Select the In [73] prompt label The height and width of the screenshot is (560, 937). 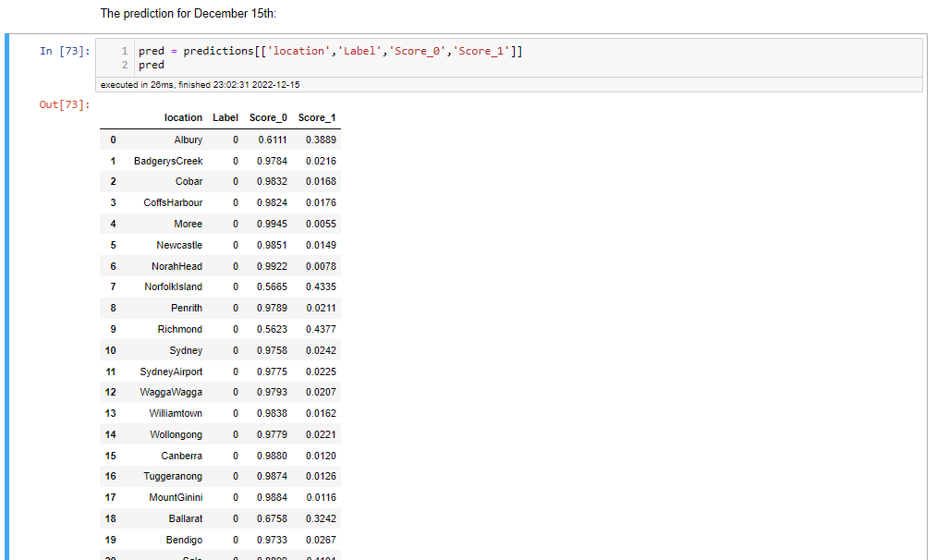pyautogui.click(x=65, y=52)
